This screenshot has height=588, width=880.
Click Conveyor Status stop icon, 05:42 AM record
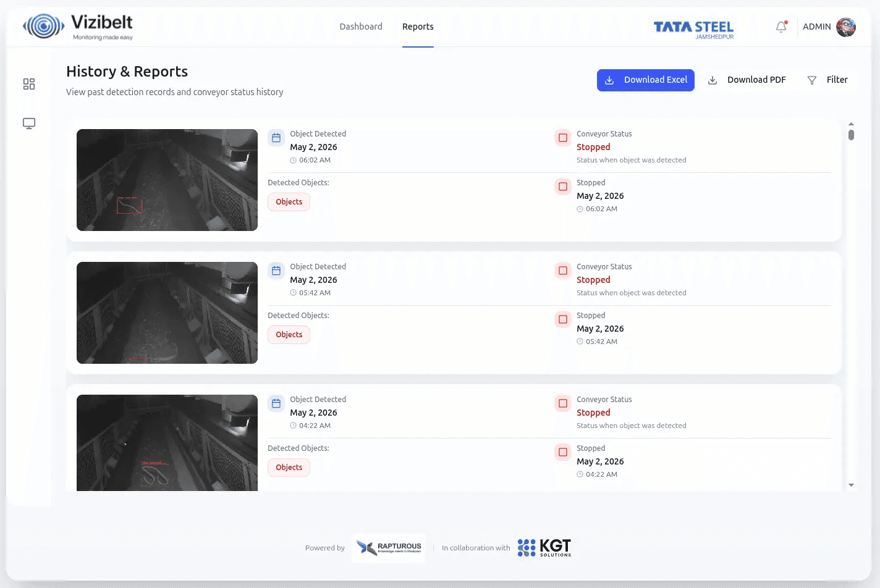(563, 271)
